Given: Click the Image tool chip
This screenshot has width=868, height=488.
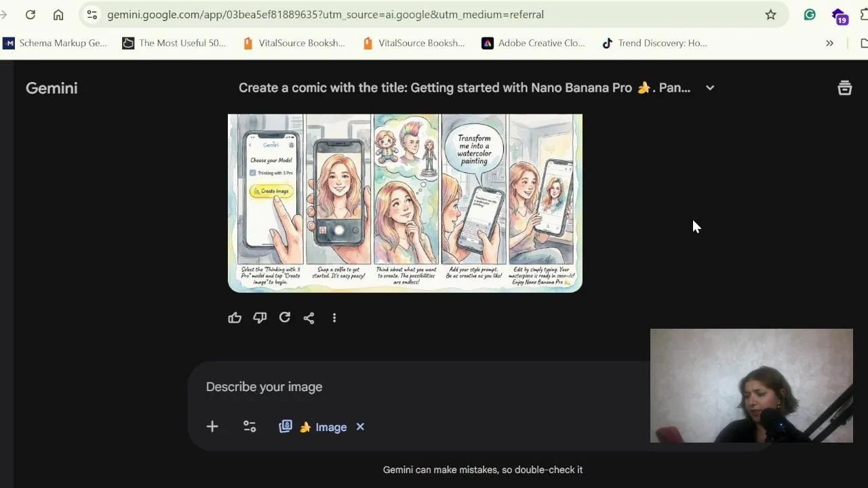Looking at the screenshot, I should tap(313, 427).
